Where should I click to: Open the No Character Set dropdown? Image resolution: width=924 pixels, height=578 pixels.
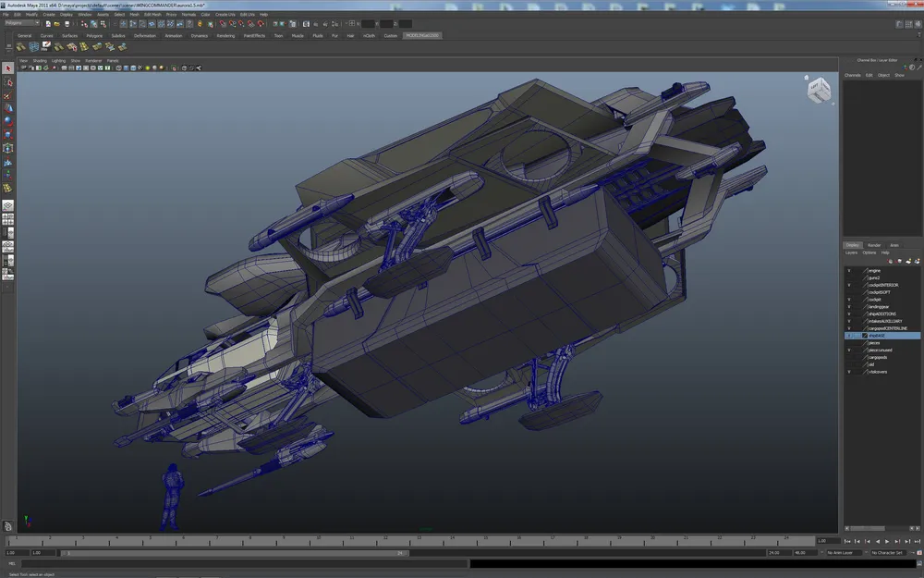click(891, 552)
